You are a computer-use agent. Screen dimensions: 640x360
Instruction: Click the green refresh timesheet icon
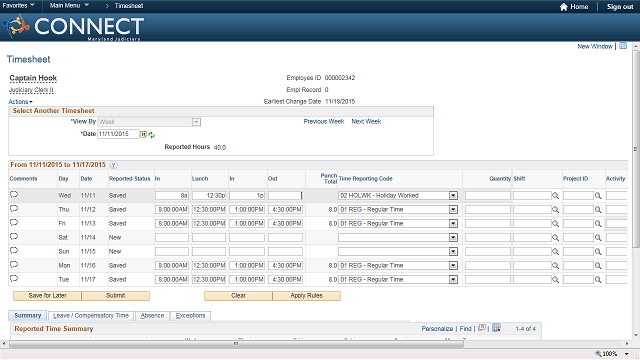pyautogui.click(x=151, y=135)
